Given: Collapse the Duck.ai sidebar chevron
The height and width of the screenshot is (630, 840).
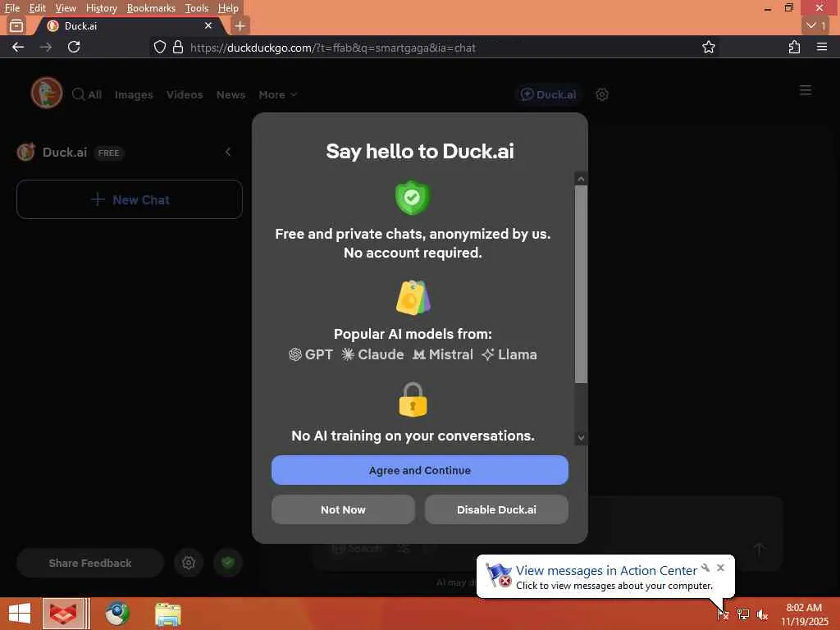Looking at the screenshot, I should point(228,152).
